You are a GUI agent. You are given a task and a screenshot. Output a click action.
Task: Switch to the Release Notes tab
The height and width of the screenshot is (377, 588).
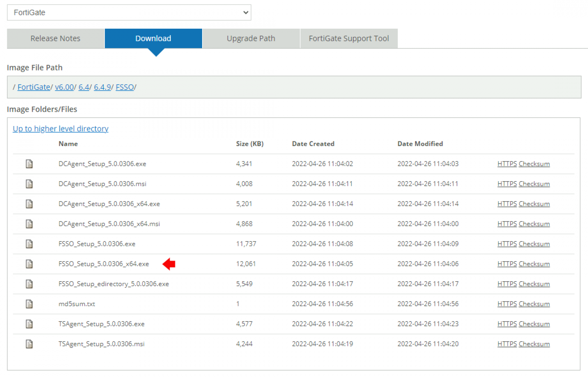tap(55, 38)
